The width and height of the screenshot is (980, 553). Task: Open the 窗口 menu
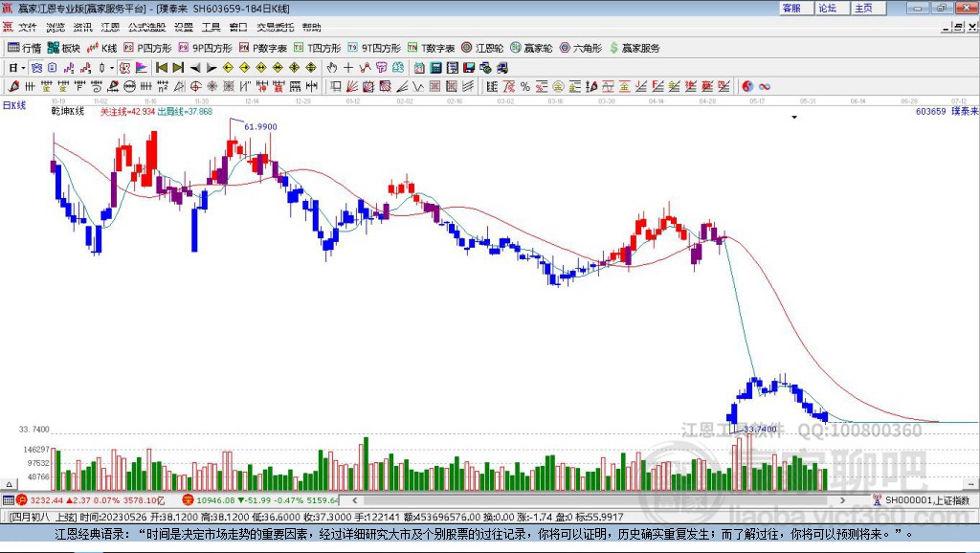pos(238,27)
